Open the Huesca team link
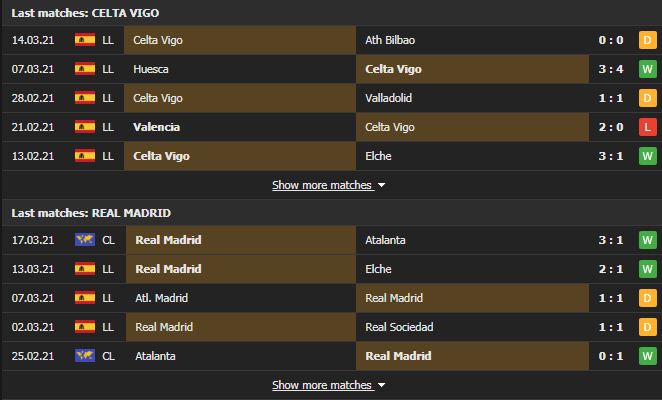 151,69
